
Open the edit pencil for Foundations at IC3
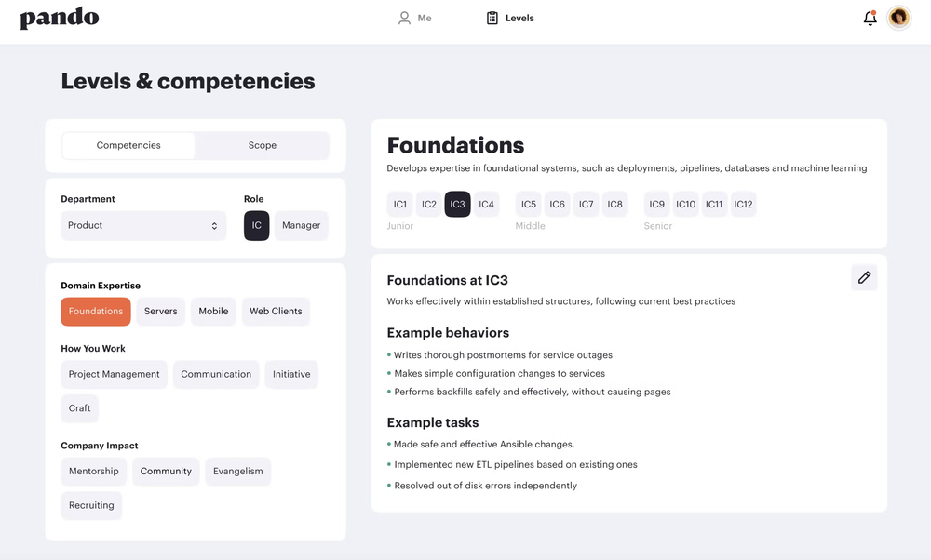coord(864,276)
